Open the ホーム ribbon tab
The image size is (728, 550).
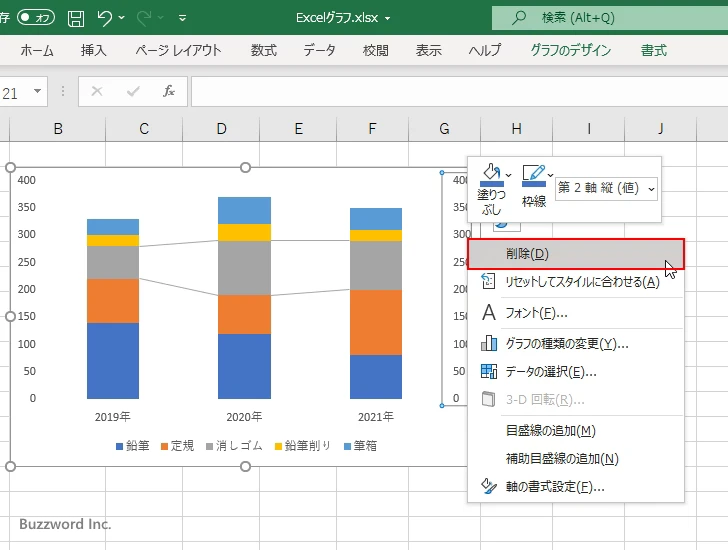pos(37,50)
